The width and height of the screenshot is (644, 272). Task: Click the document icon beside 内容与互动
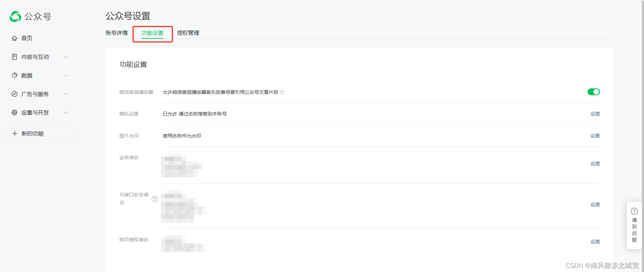click(14, 57)
